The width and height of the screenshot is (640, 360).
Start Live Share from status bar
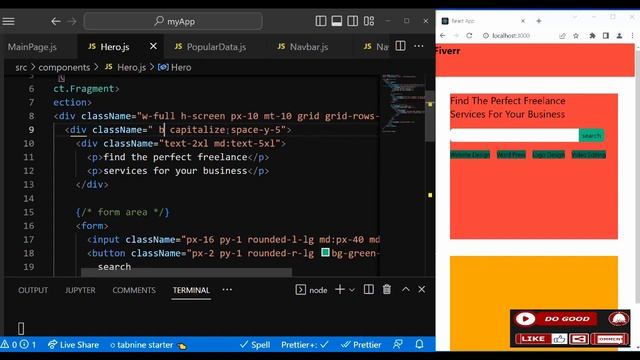tap(73, 345)
